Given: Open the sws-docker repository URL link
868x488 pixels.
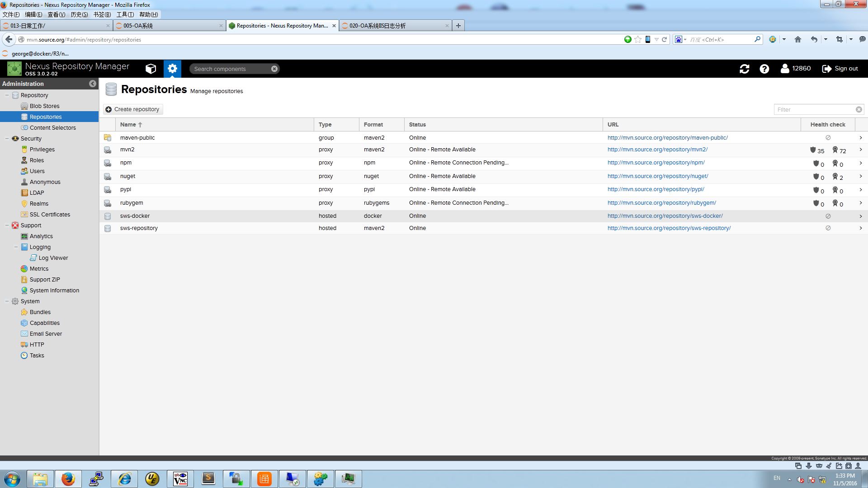Looking at the screenshot, I should coord(665,216).
